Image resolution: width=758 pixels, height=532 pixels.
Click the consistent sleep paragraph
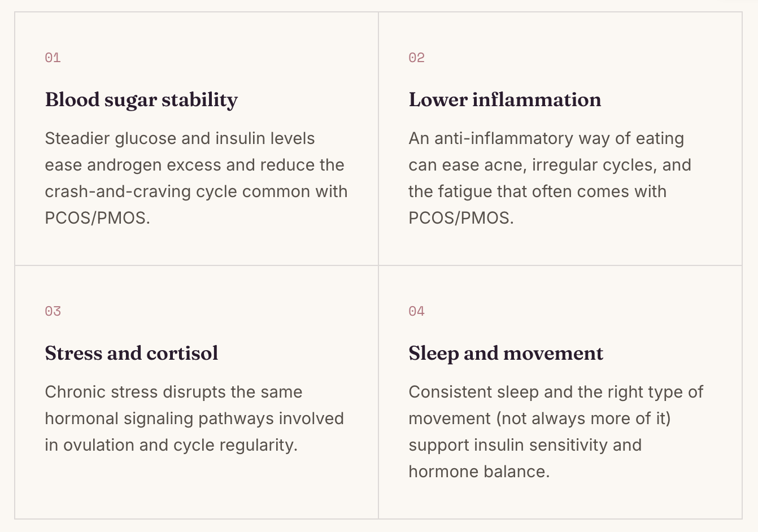pos(556,431)
